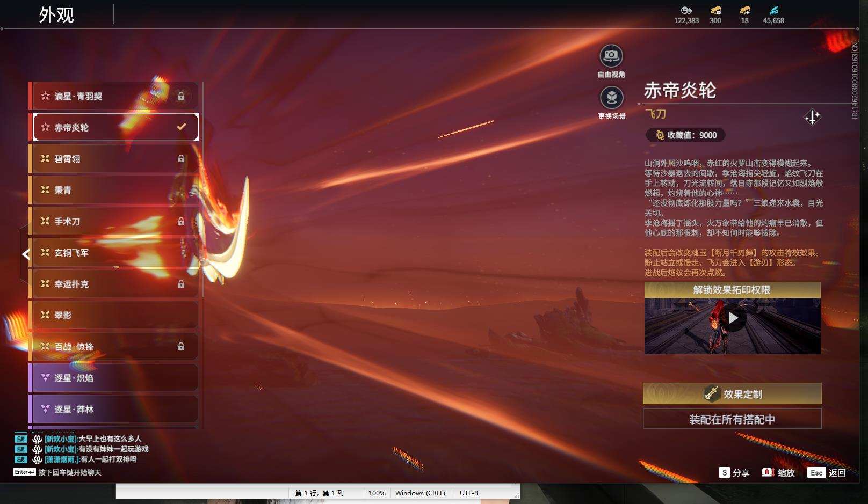868x504 pixels.
Task: Select the 逐星·炽焰 skin entry
Action: tap(114, 378)
